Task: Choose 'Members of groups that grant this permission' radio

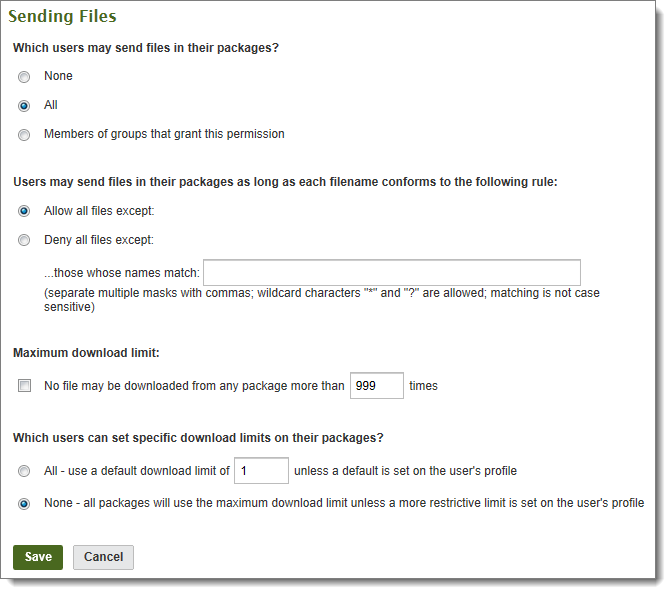Action: pos(24,135)
